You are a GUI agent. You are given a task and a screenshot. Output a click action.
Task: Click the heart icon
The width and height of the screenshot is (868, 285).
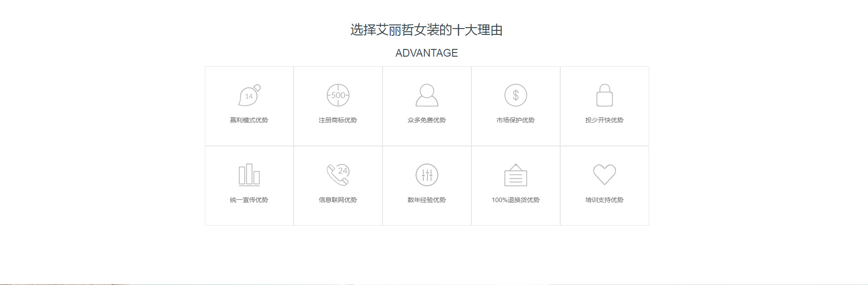[x=605, y=175]
